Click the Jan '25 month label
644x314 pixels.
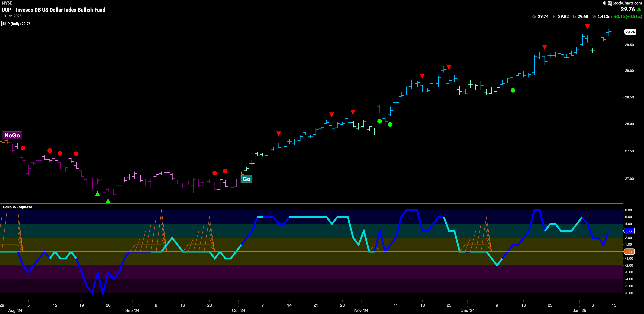point(579,311)
